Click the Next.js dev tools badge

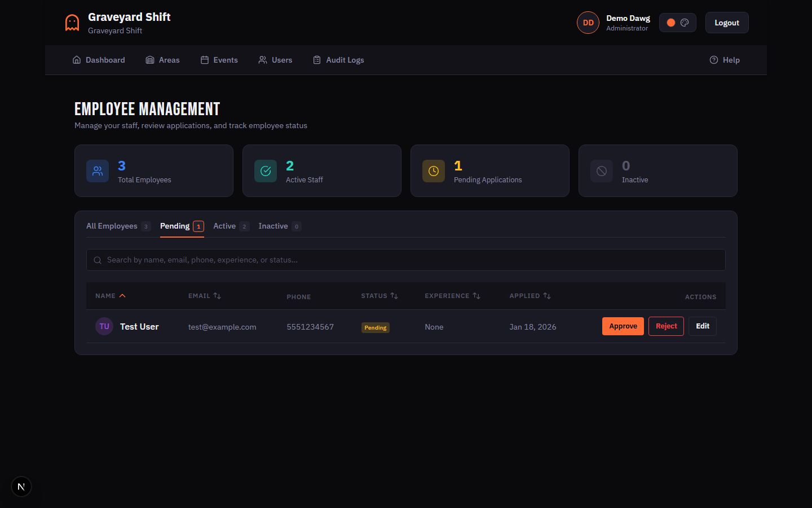click(21, 487)
